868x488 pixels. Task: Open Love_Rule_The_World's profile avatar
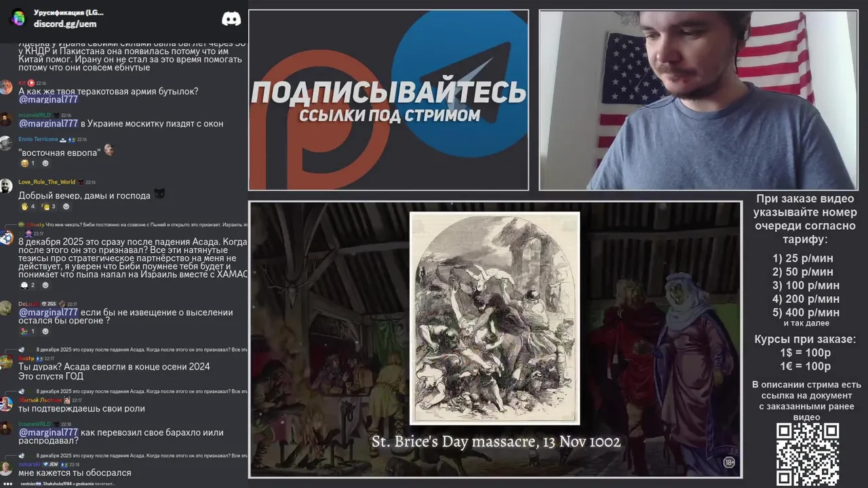click(6, 186)
